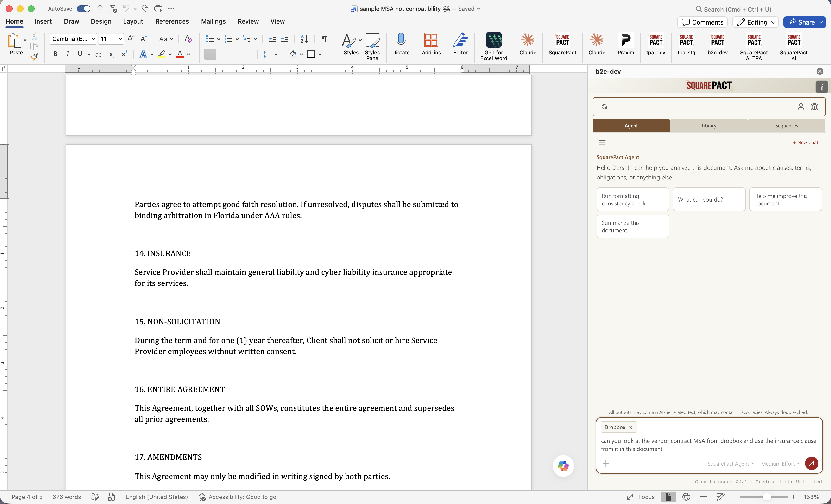Open the Editor tool
This screenshot has width=831, height=504.
[460, 44]
